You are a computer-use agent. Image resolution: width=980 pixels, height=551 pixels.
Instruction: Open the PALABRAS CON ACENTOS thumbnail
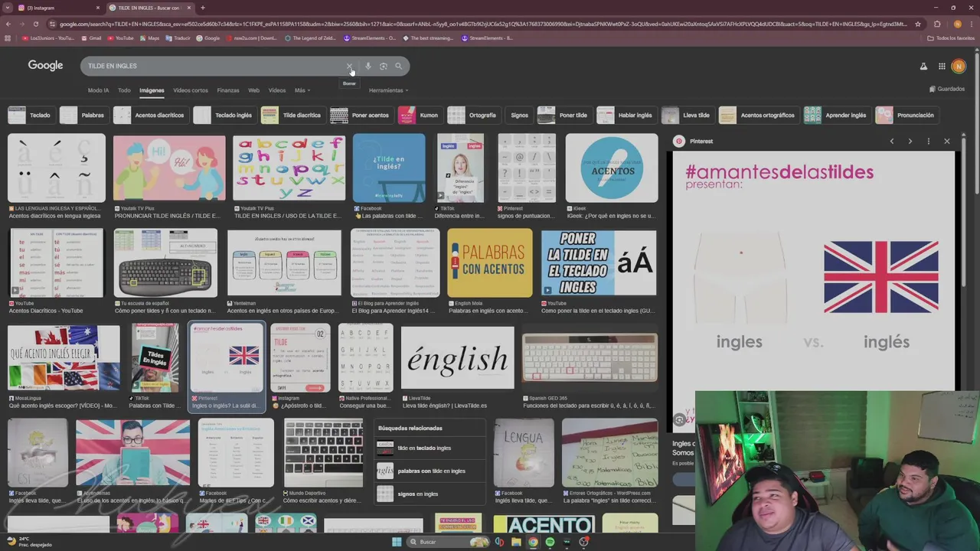490,263
